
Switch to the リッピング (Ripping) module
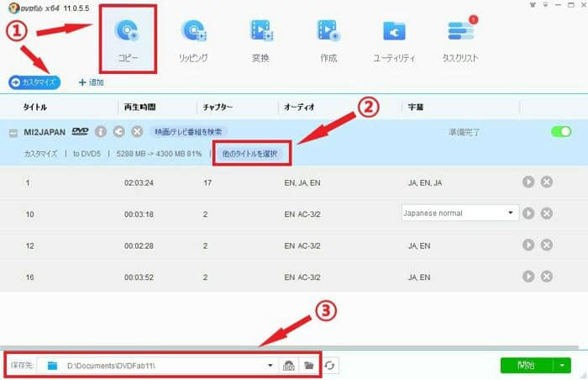pos(194,39)
